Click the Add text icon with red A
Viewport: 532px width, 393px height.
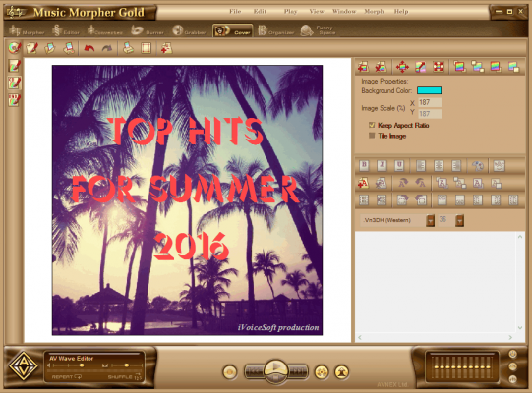click(363, 183)
